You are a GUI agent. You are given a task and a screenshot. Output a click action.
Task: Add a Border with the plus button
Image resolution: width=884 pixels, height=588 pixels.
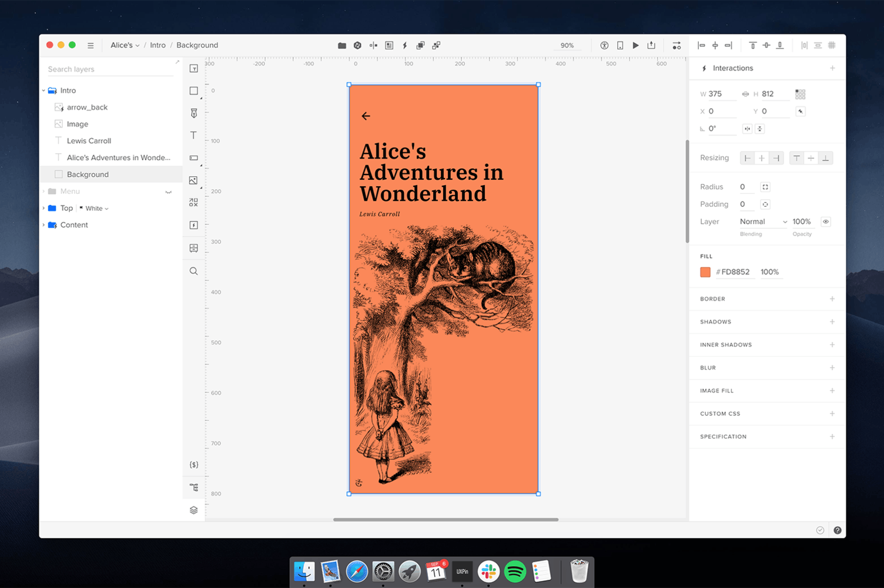[x=832, y=298]
